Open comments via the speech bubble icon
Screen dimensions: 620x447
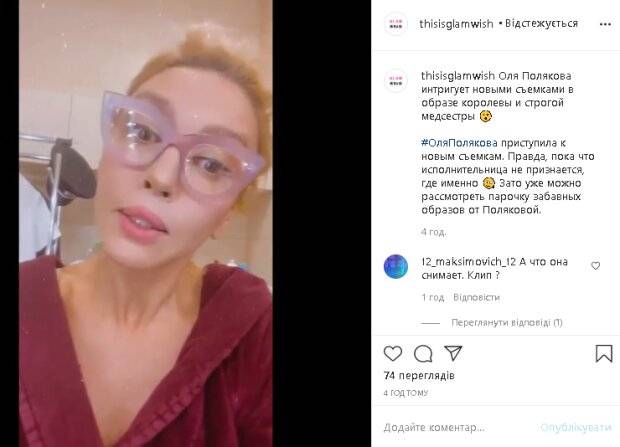point(423,354)
